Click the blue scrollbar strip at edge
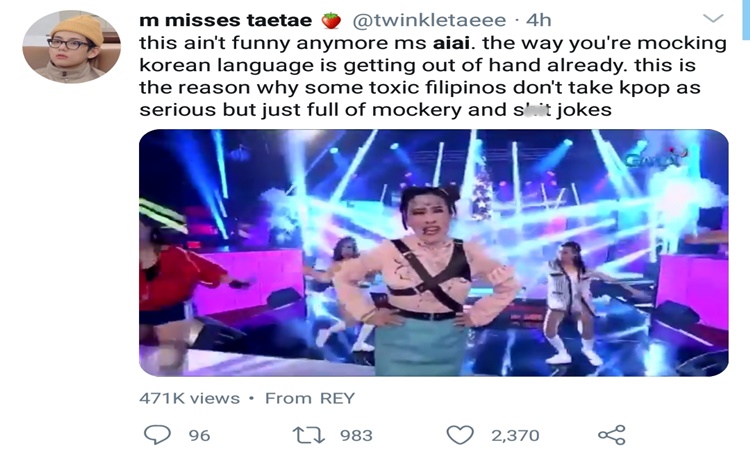 [746, 20]
